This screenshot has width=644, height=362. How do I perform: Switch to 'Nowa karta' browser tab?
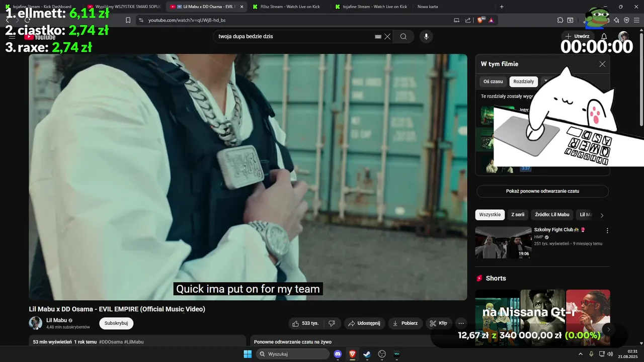(x=428, y=7)
